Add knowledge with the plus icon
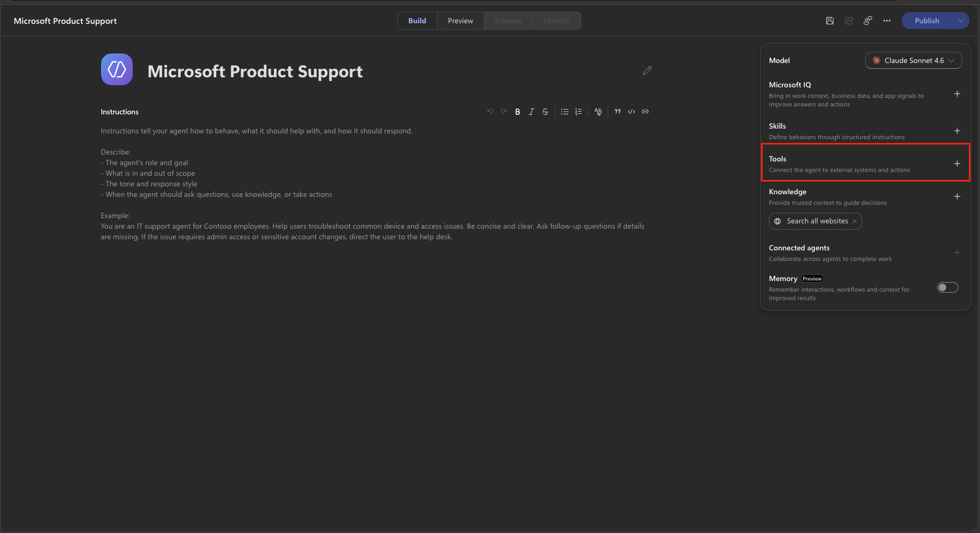The image size is (980, 533). coord(957,196)
